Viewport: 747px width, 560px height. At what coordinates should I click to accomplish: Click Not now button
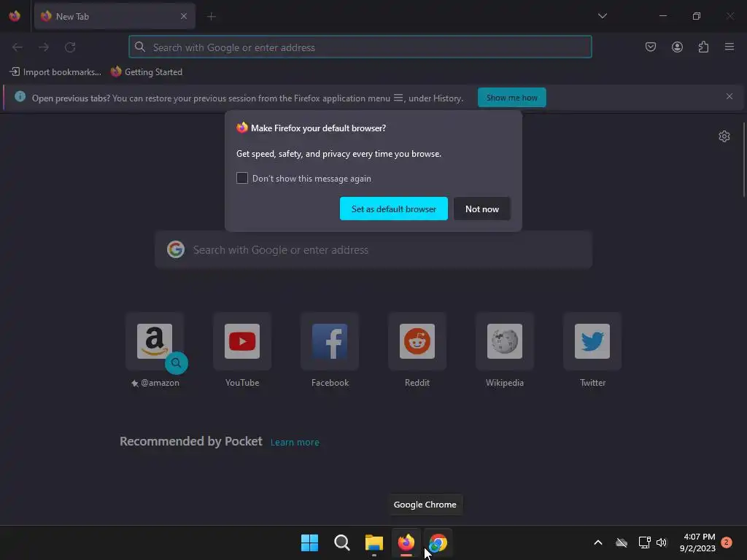tap(482, 209)
